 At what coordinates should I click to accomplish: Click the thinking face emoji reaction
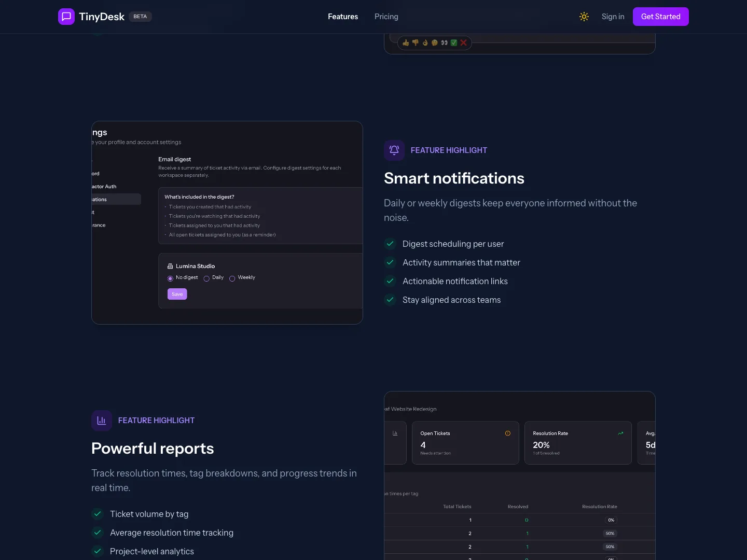click(435, 43)
